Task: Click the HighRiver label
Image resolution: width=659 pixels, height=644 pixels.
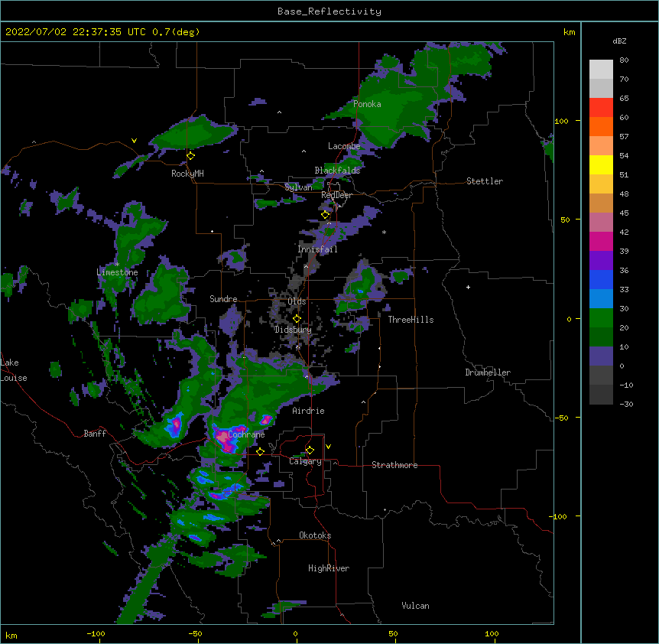Action: 329,568
